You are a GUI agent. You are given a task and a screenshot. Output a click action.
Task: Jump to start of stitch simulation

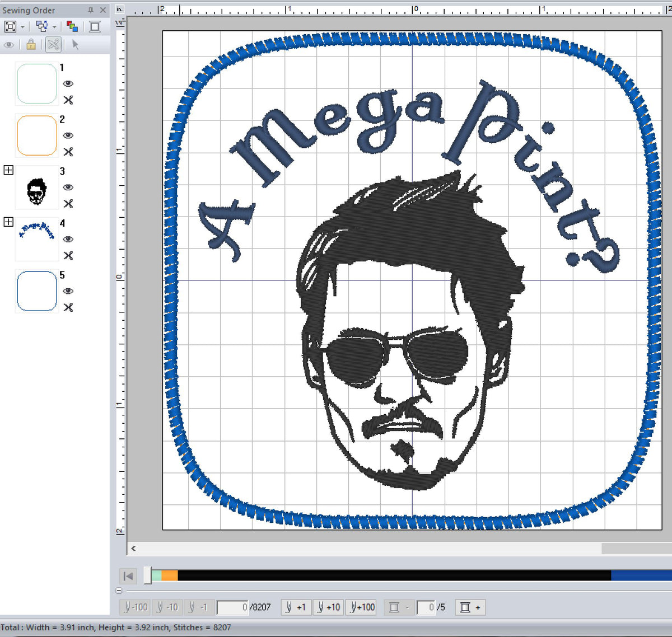pyautogui.click(x=128, y=576)
